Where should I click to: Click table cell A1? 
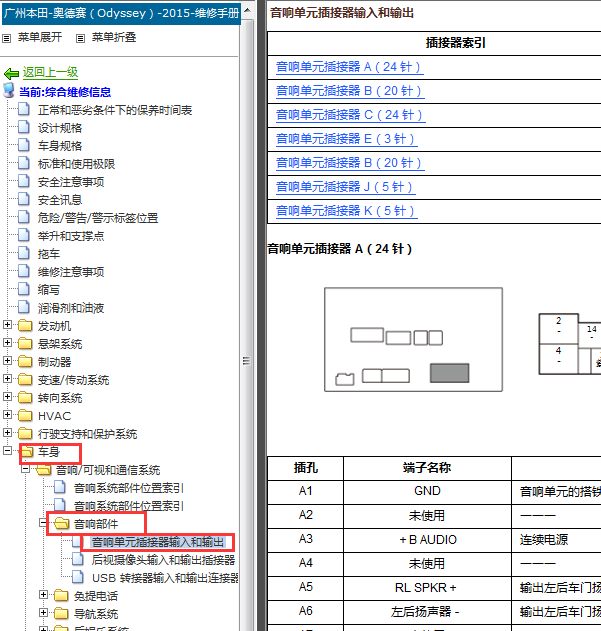[306, 491]
